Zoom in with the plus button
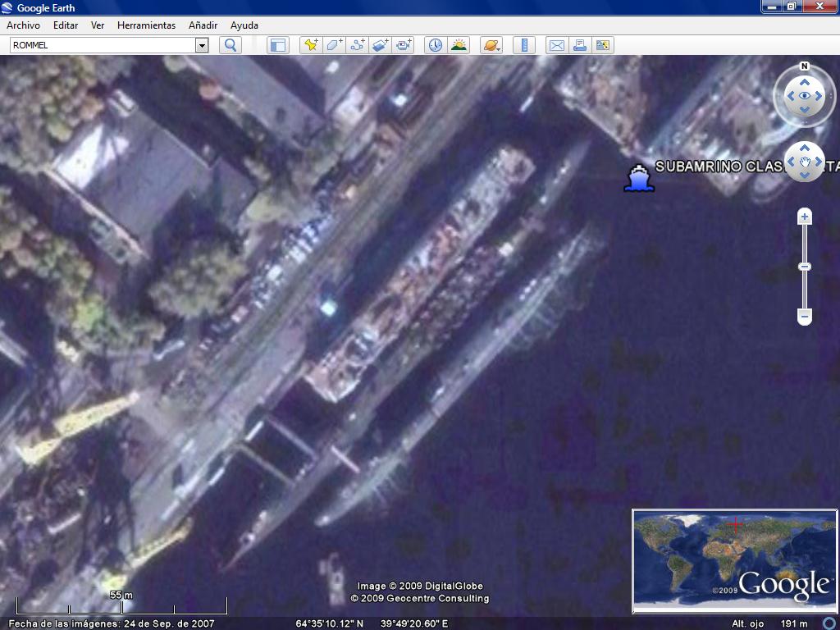 click(x=804, y=217)
